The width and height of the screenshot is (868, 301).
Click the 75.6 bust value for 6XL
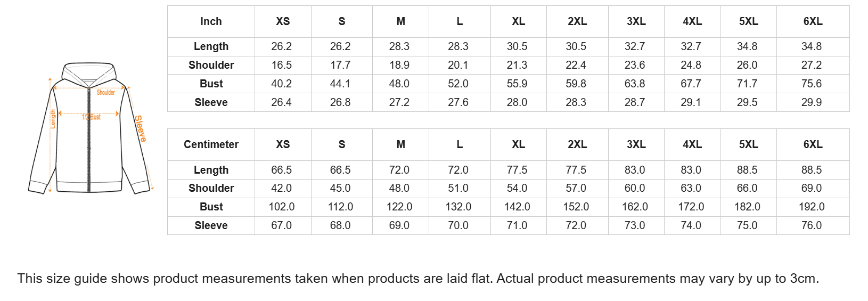812,84
